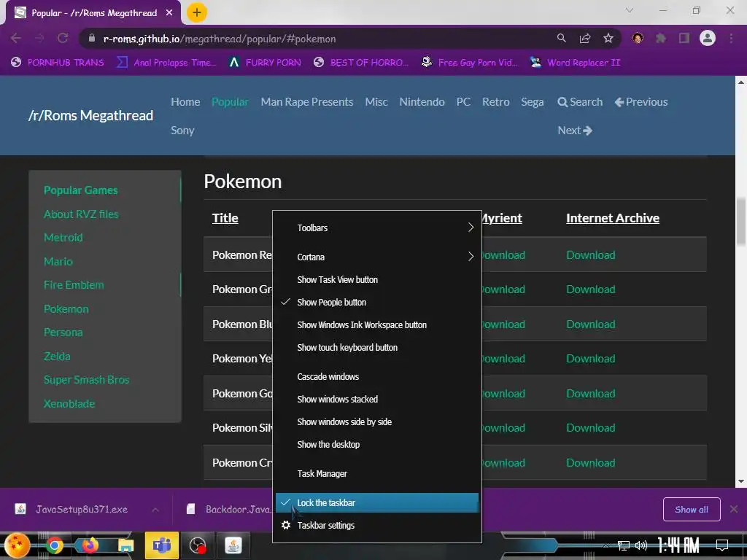Click the round avatar extension icon in toolbar
This screenshot has height=560, width=747.
[x=638, y=38]
